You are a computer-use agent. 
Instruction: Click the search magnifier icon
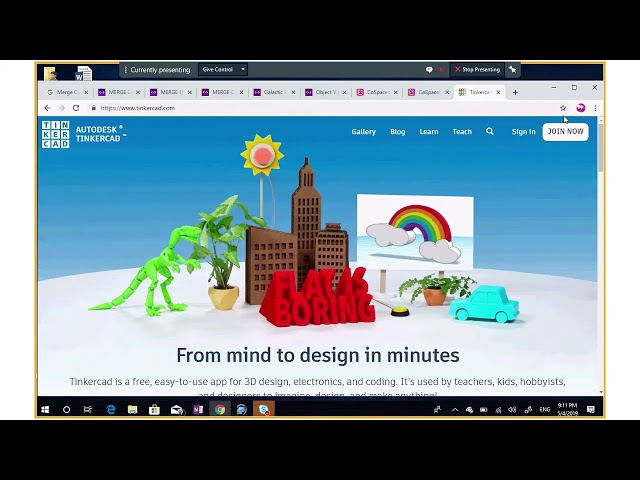(490, 131)
